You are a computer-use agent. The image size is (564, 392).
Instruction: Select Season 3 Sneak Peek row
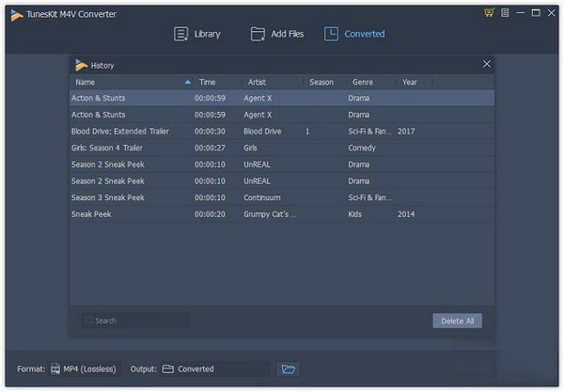[x=282, y=197]
